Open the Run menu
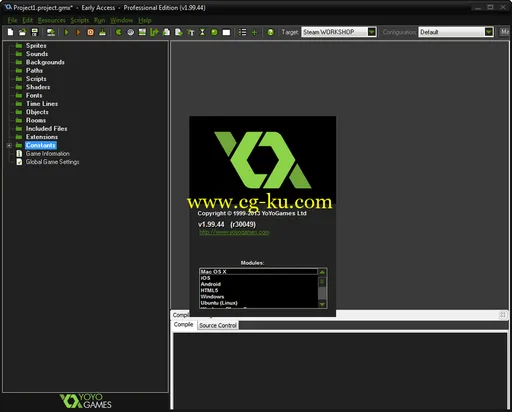Viewport: 512px width, 412px height. [x=99, y=20]
